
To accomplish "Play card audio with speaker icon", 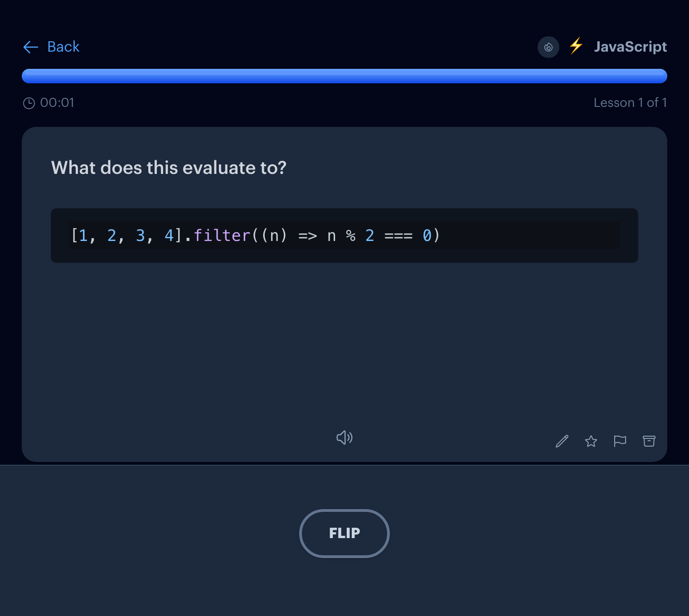I will 344,438.
